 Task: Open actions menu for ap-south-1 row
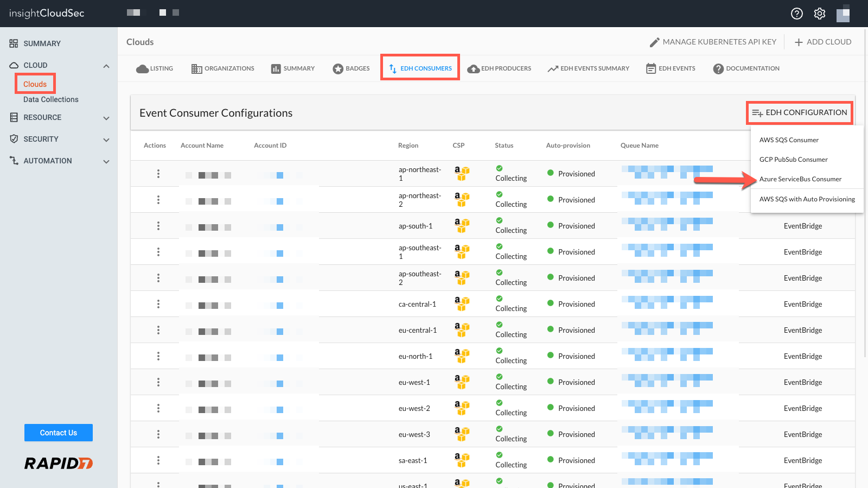pos(158,226)
